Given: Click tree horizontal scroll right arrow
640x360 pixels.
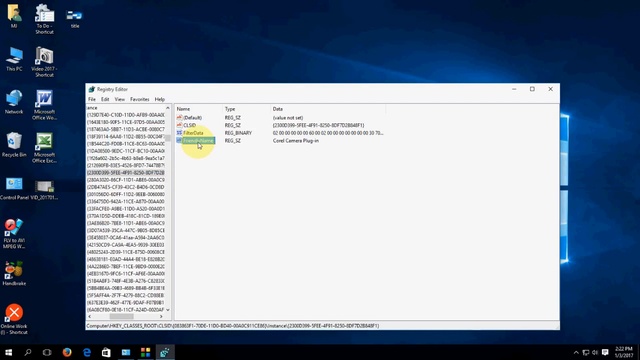Looking at the screenshot, I should (161, 316).
